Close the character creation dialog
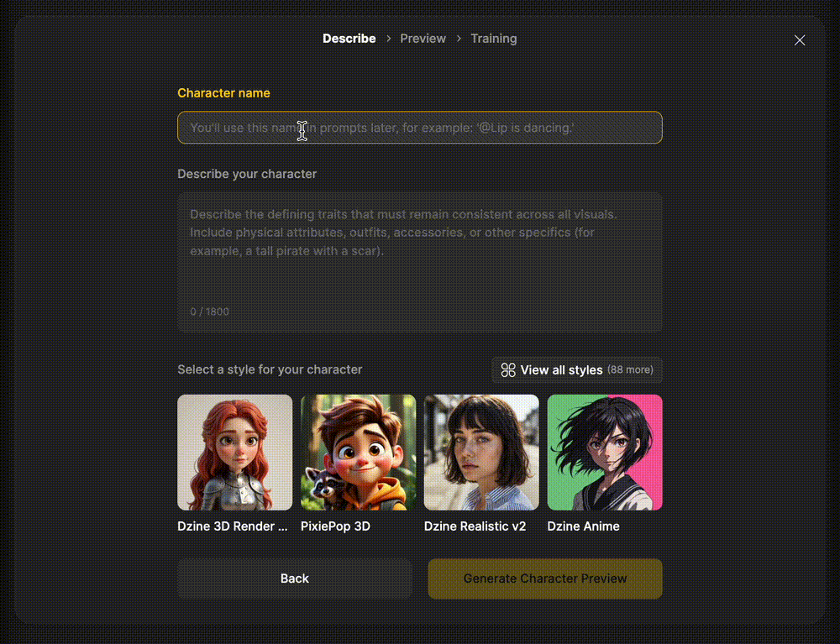The width and height of the screenshot is (840, 644). (800, 40)
